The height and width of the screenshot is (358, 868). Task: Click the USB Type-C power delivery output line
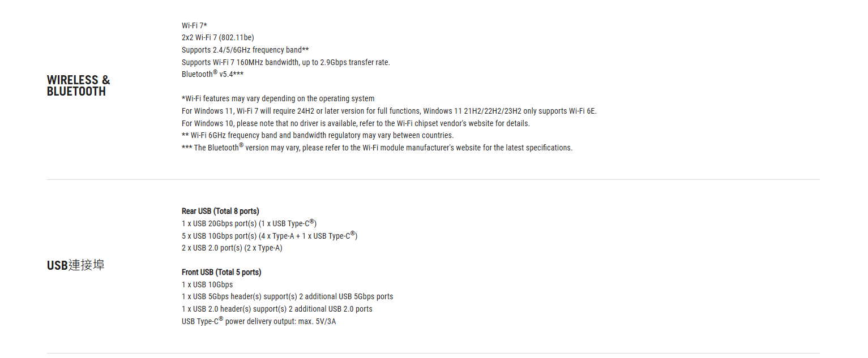(x=259, y=321)
